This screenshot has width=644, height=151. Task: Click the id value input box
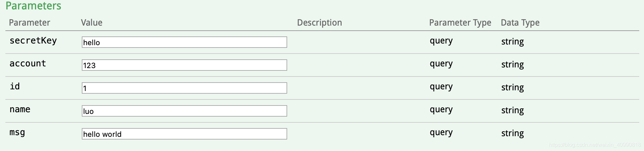[184, 88]
